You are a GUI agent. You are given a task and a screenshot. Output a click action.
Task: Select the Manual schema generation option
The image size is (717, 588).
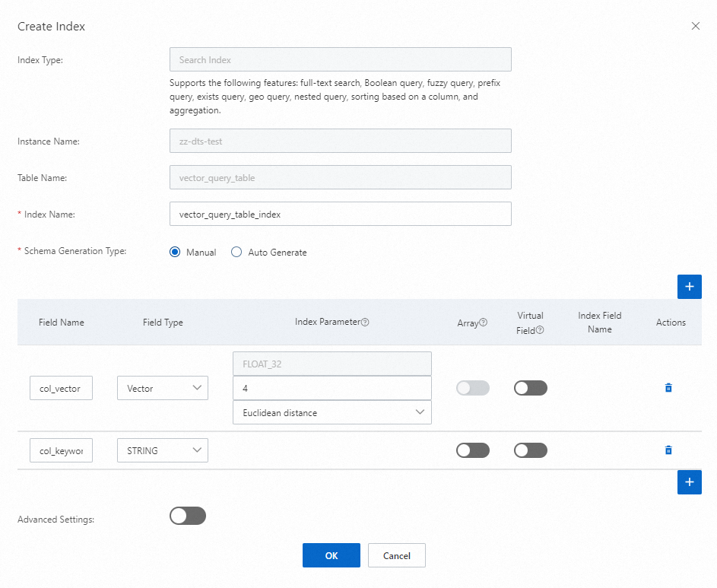coord(176,253)
